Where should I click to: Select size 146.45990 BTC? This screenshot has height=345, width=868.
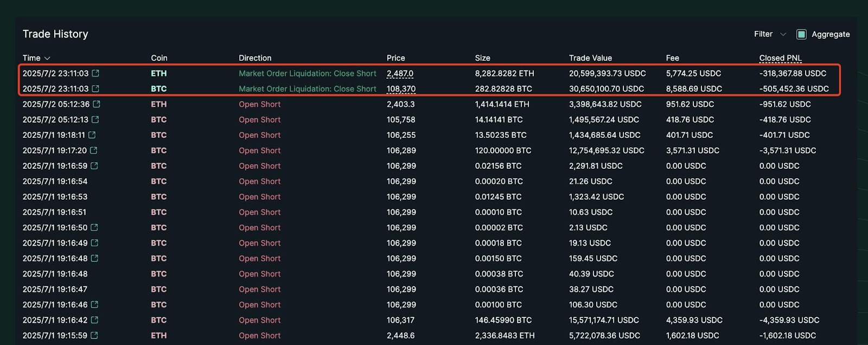[x=503, y=320]
